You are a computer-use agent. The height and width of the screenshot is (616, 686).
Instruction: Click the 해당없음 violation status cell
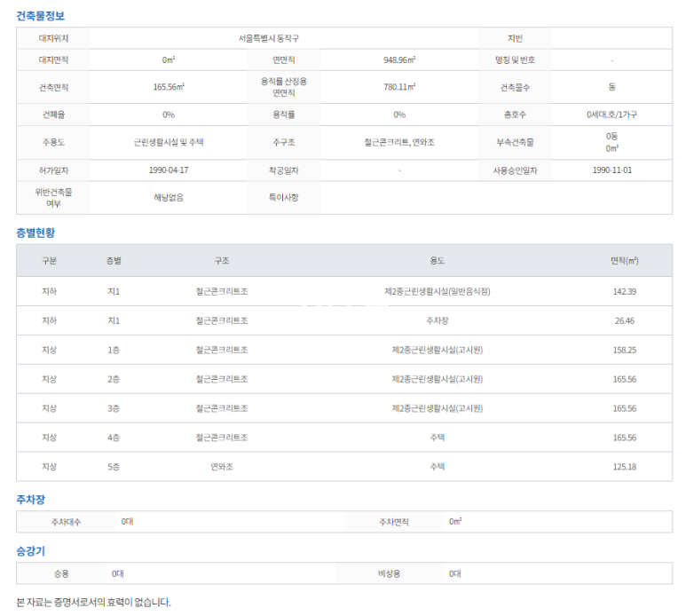[169, 197]
